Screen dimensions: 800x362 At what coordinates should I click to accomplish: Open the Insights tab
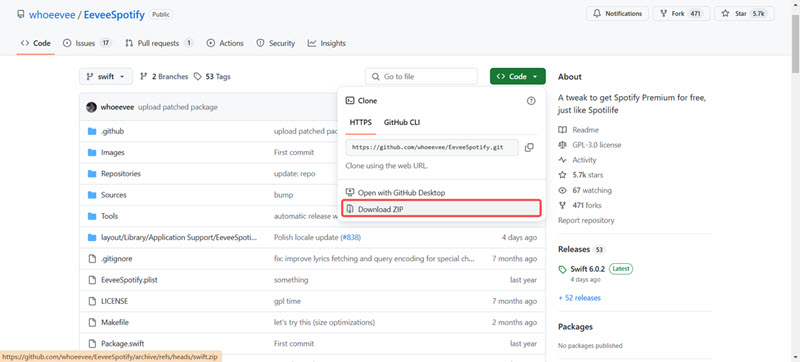pyautogui.click(x=327, y=43)
